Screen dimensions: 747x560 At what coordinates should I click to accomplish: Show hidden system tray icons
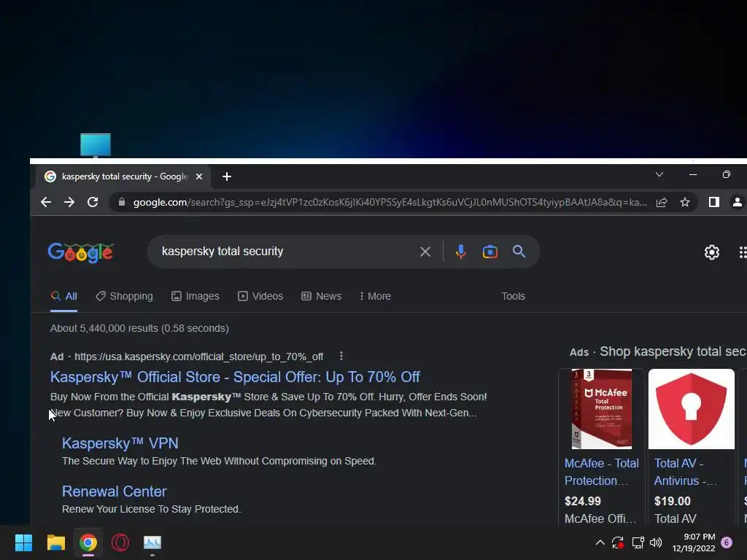coord(600,542)
